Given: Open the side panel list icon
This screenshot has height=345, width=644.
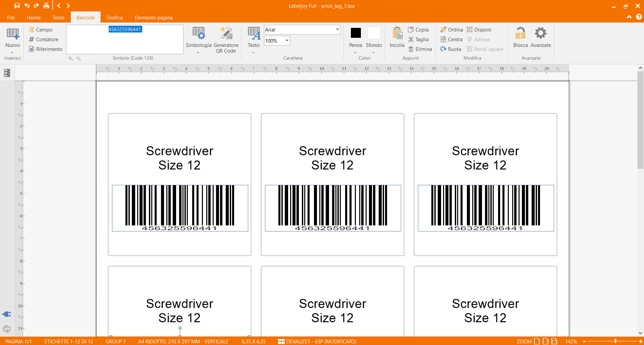Looking at the screenshot, I should [x=7, y=73].
